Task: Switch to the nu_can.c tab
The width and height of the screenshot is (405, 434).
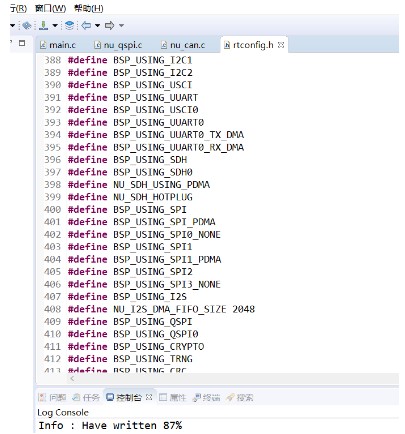Action: coord(183,45)
